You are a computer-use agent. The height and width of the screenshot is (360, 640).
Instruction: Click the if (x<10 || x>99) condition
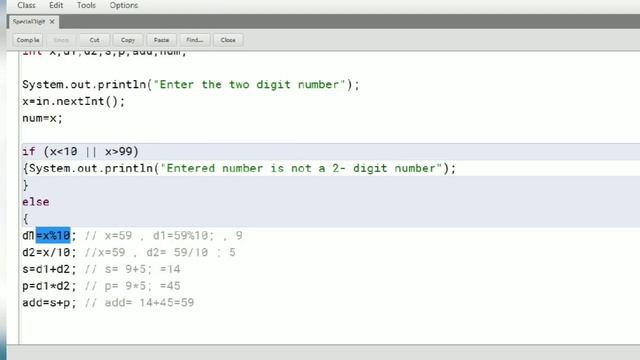[x=80, y=151]
